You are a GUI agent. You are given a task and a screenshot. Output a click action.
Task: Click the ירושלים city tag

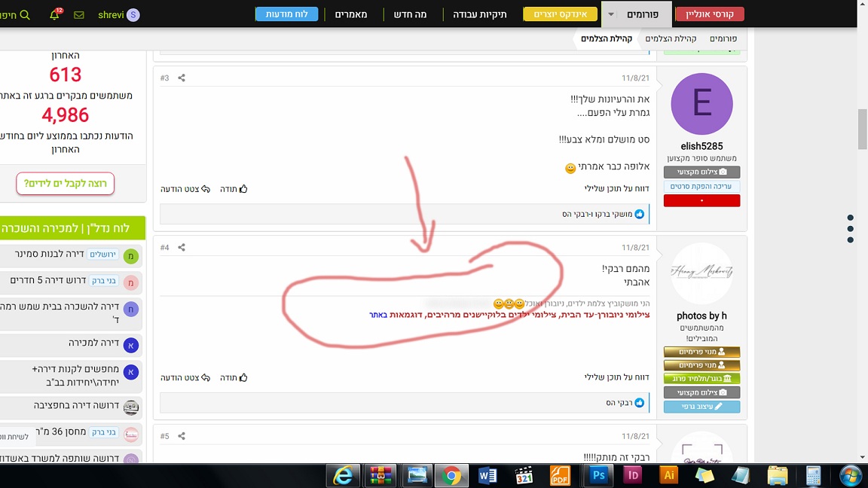[x=103, y=255]
